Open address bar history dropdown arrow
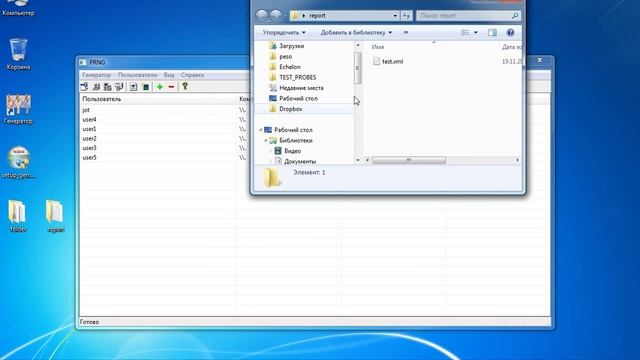This screenshot has width=640, height=360. point(395,16)
